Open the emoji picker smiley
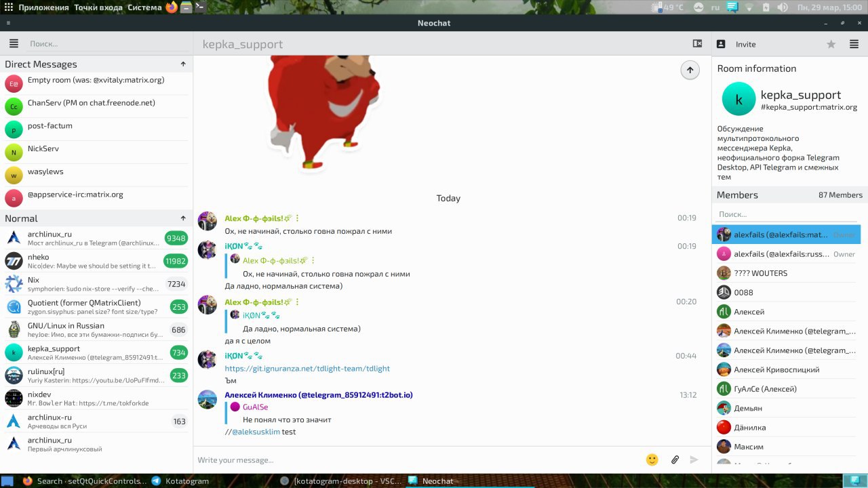The height and width of the screenshot is (488, 868). tap(652, 460)
